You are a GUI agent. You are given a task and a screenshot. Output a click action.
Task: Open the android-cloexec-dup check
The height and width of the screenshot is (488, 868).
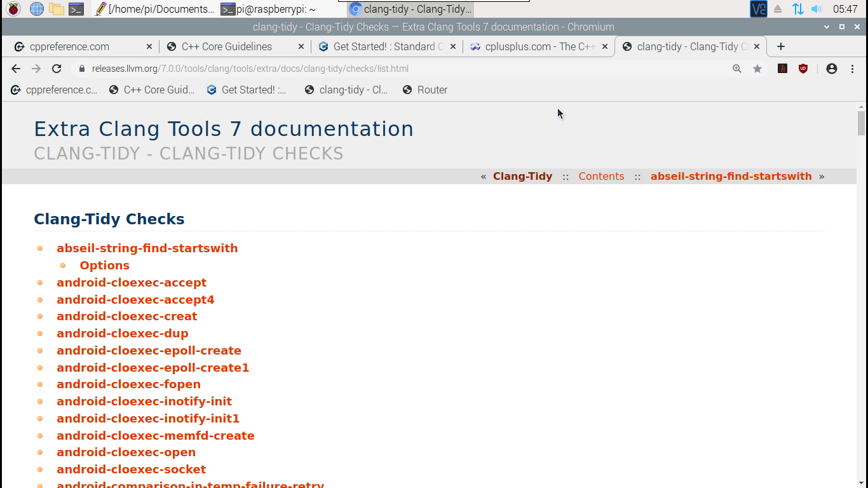pos(122,334)
